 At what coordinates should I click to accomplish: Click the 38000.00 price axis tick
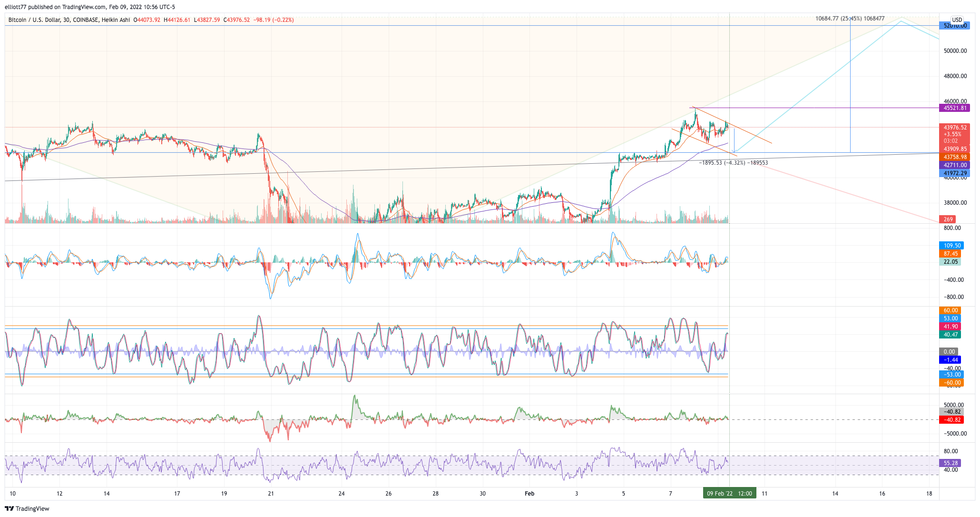pyautogui.click(x=955, y=203)
